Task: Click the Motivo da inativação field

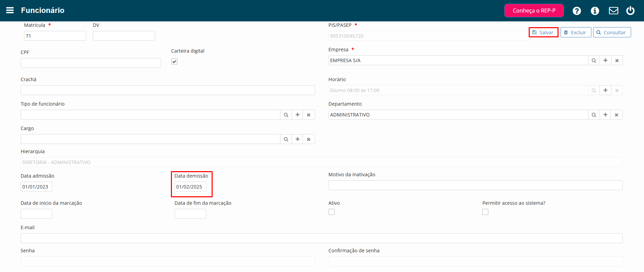Action: click(475, 185)
